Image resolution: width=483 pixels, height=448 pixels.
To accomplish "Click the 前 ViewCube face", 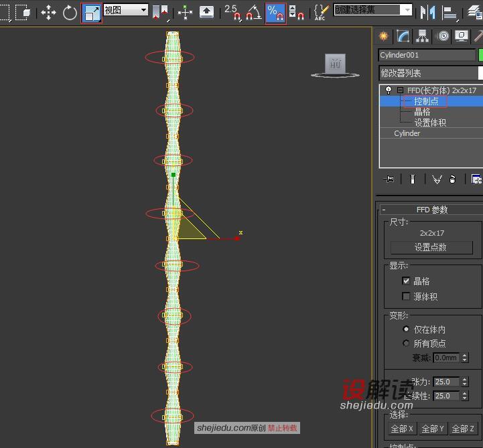I will (336, 64).
